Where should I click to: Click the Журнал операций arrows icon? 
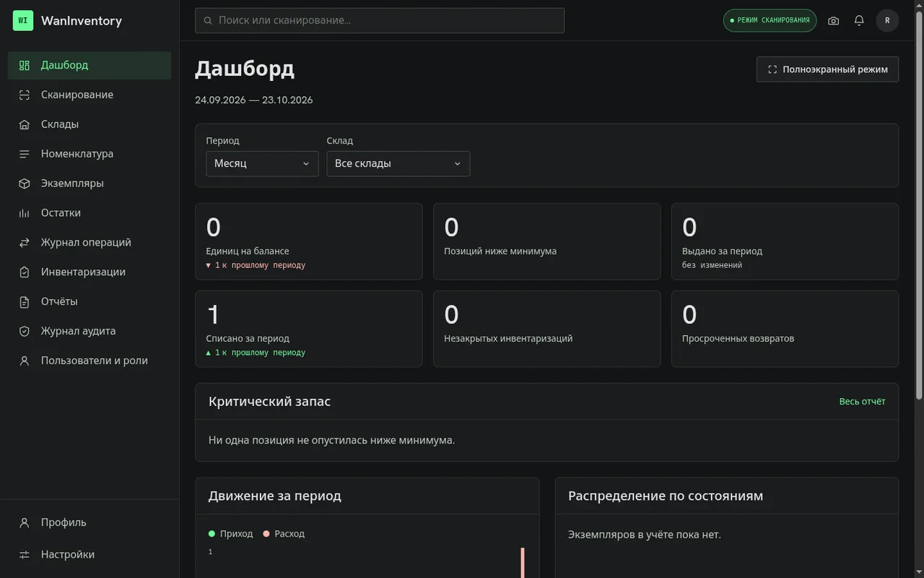(x=25, y=243)
